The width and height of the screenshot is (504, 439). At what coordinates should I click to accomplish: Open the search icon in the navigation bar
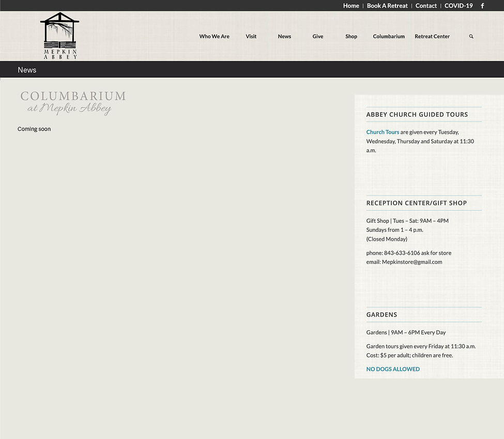point(471,36)
